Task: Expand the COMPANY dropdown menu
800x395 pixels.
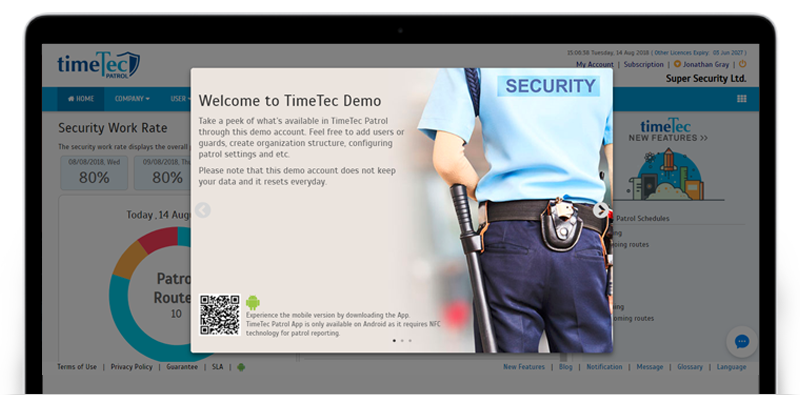Action: [x=132, y=99]
